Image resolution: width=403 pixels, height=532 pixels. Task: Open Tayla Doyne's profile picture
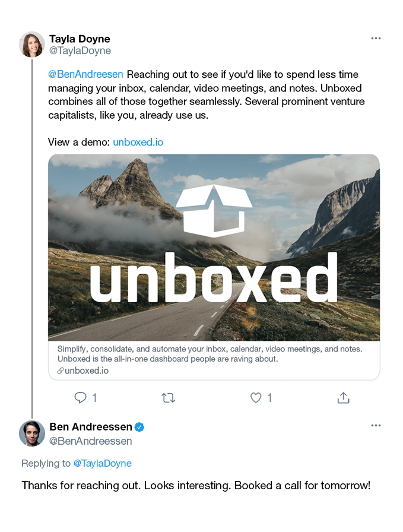point(32,45)
